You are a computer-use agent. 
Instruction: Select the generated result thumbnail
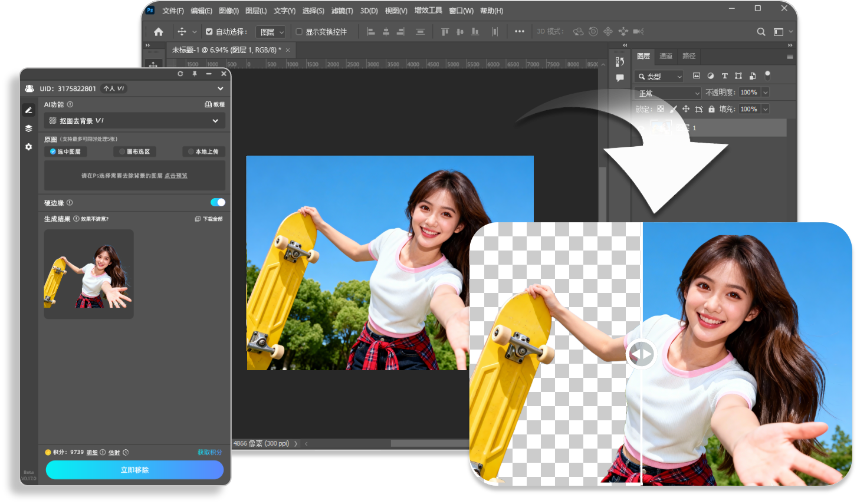click(x=88, y=274)
